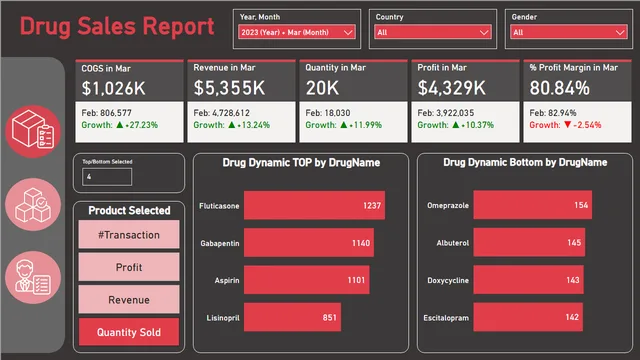Click the Feb: 3,922,035 text
Viewport: 640px width, 360px height.
coord(446,113)
